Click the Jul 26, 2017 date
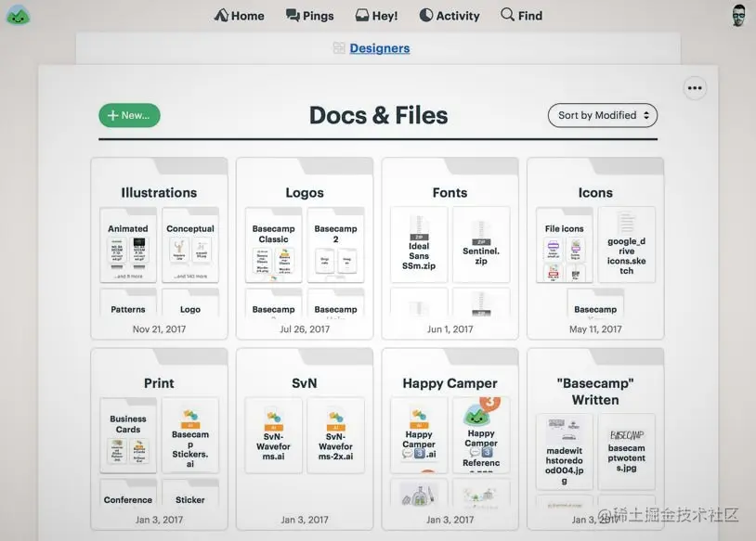The width and height of the screenshot is (756, 541). pyautogui.click(x=305, y=329)
